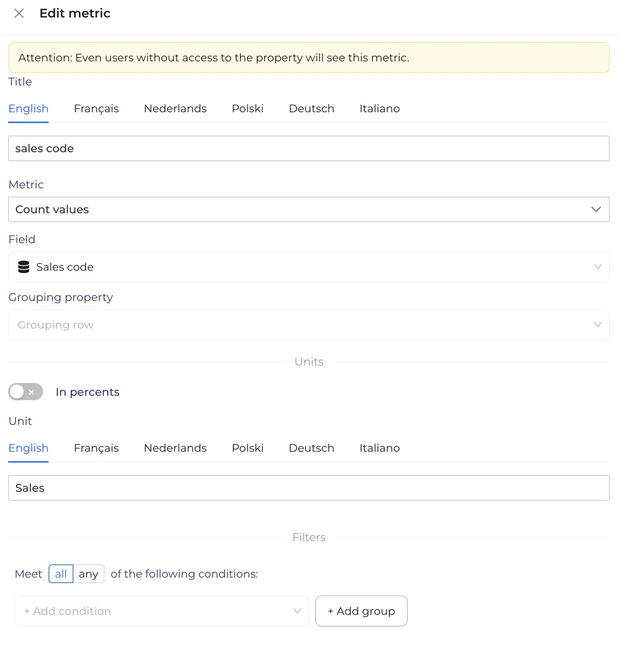
Task: Click the Add group button
Action: (x=362, y=611)
